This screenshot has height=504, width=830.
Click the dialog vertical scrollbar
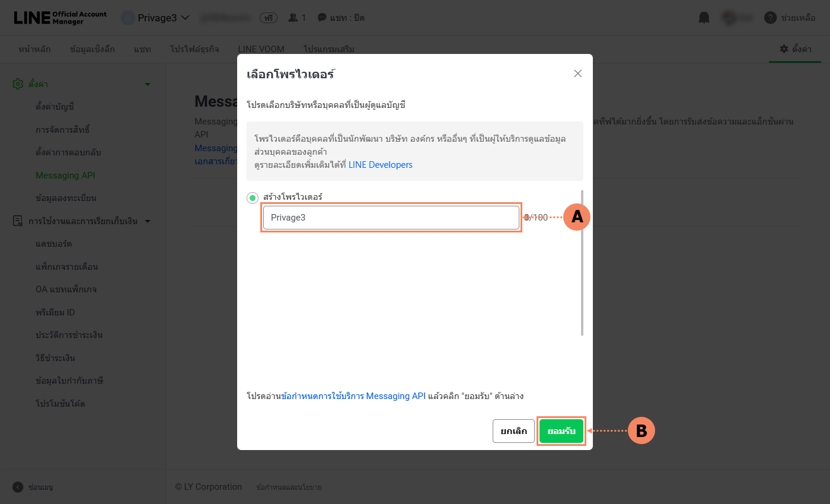(582, 263)
